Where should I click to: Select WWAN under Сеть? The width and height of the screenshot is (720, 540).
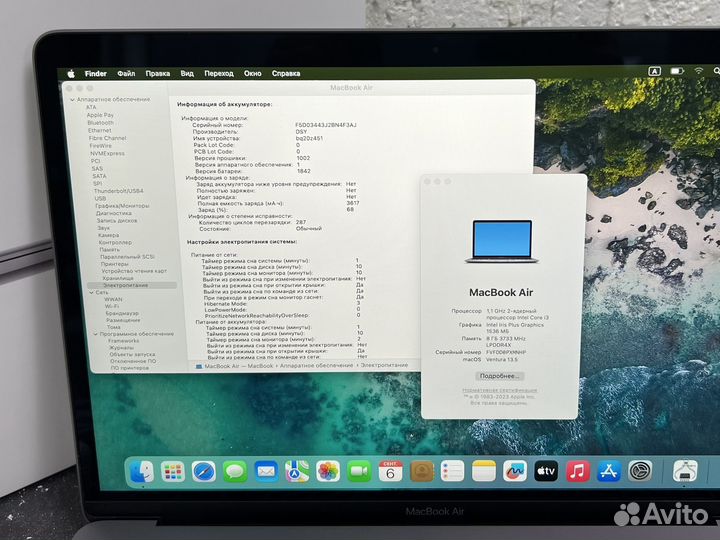pos(113,299)
